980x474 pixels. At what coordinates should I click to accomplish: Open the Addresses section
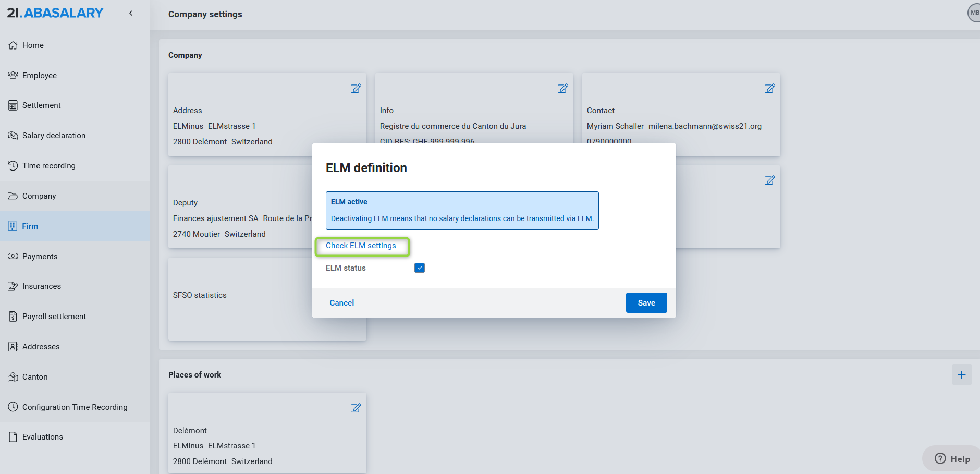(41, 346)
